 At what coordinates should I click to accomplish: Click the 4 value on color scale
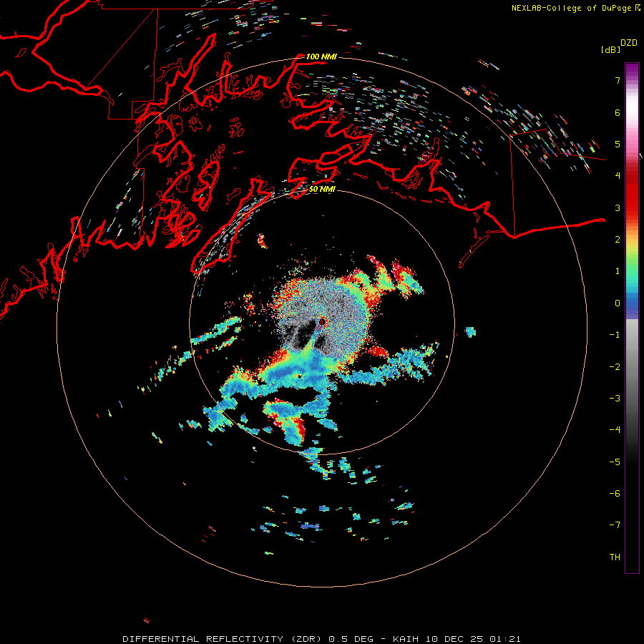[618, 176]
